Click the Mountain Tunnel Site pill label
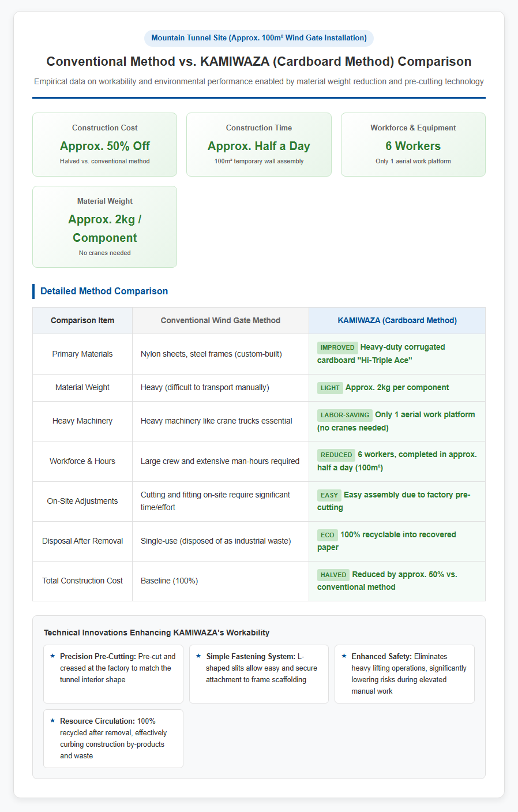Image resolution: width=518 pixels, height=812 pixels. pyautogui.click(x=259, y=38)
